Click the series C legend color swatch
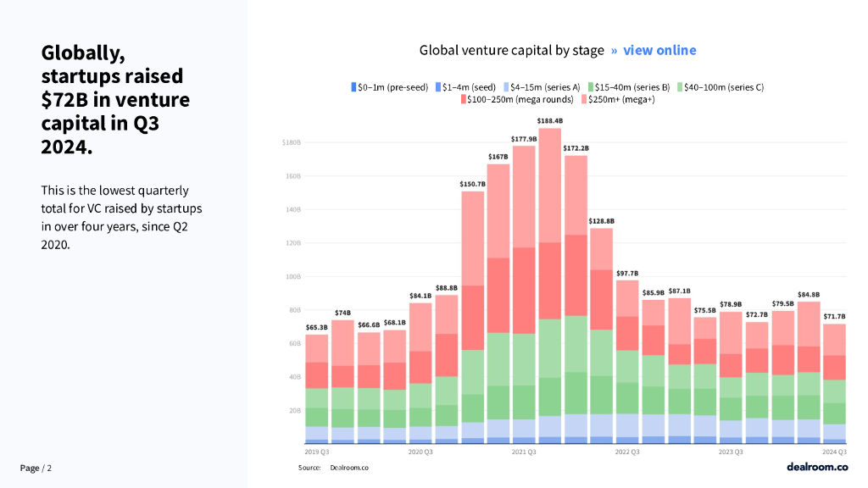868x488 pixels. [x=678, y=87]
